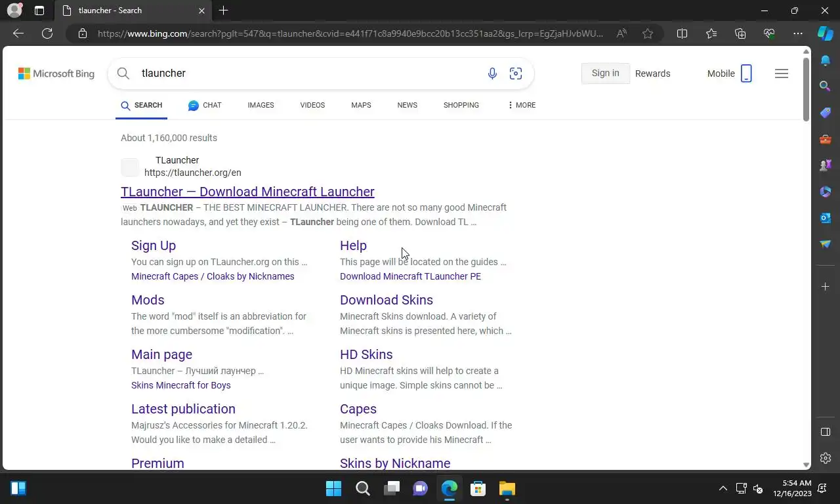Open the Capes sitelink
Screen dimensions: 840x504
click(x=358, y=409)
